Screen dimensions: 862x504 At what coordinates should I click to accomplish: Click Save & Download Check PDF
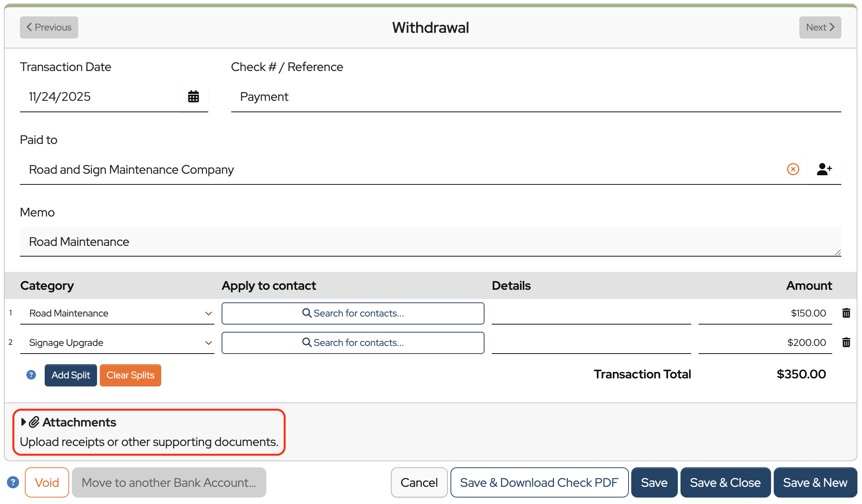(x=539, y=483)
